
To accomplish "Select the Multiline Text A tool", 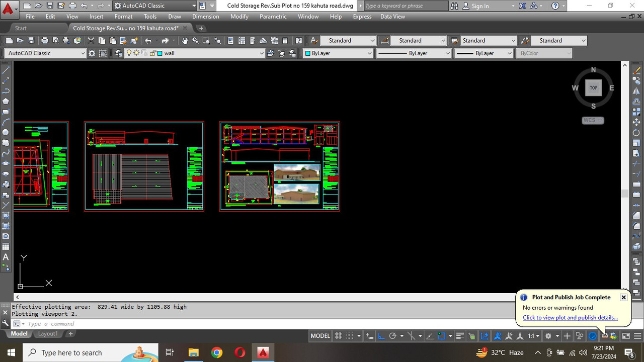I will click(x=6, y=257).
